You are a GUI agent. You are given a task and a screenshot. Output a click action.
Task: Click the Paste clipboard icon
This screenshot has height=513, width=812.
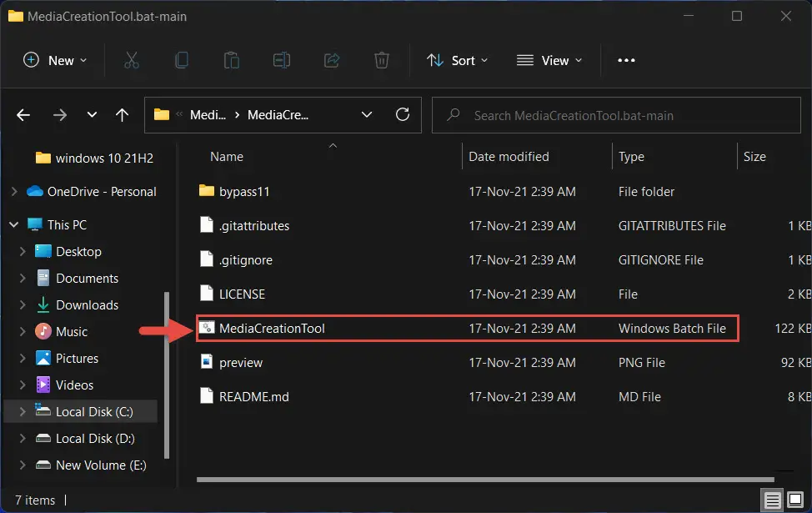pos(231,60)
